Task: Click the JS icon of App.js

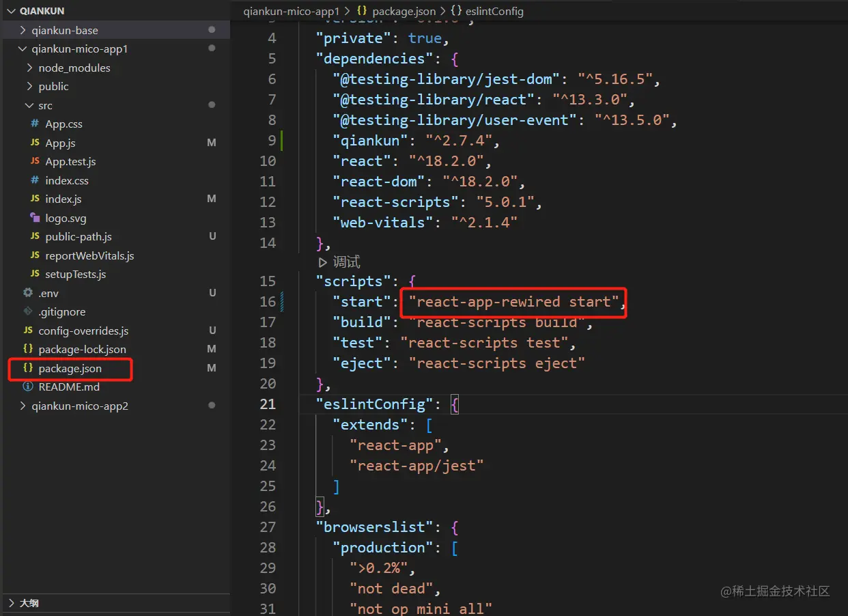Action: (x=35, y=143)
